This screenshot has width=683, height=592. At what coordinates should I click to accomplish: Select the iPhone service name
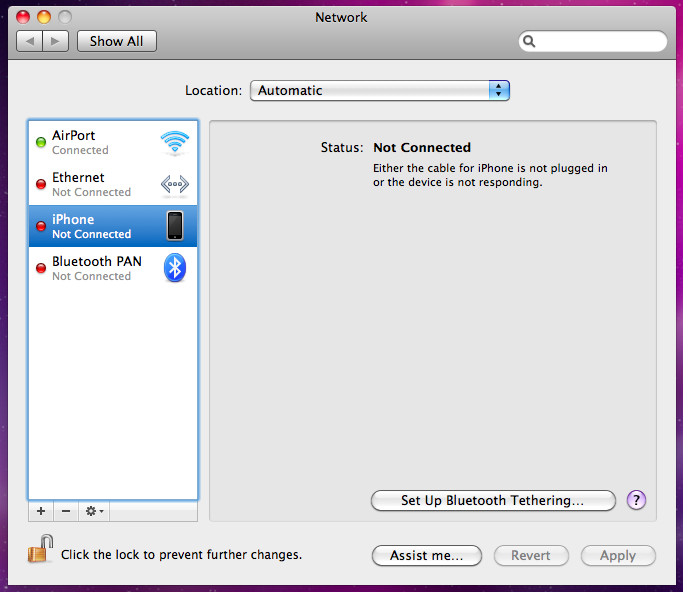pos(73,219)
